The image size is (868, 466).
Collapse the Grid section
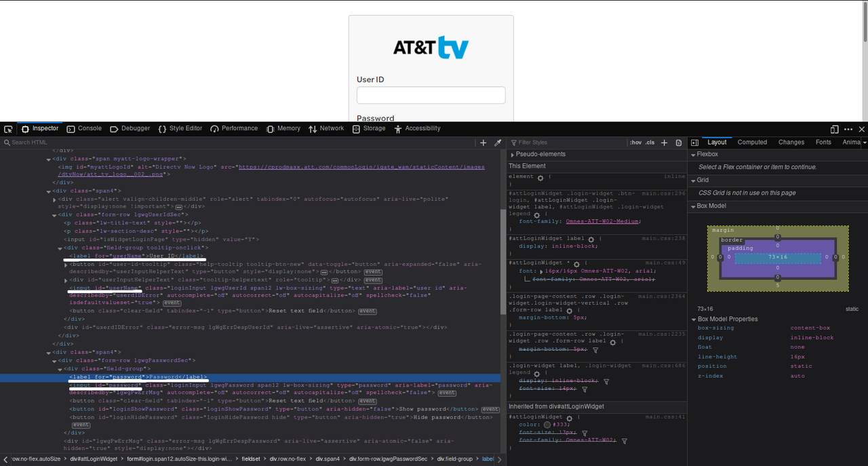694,180
